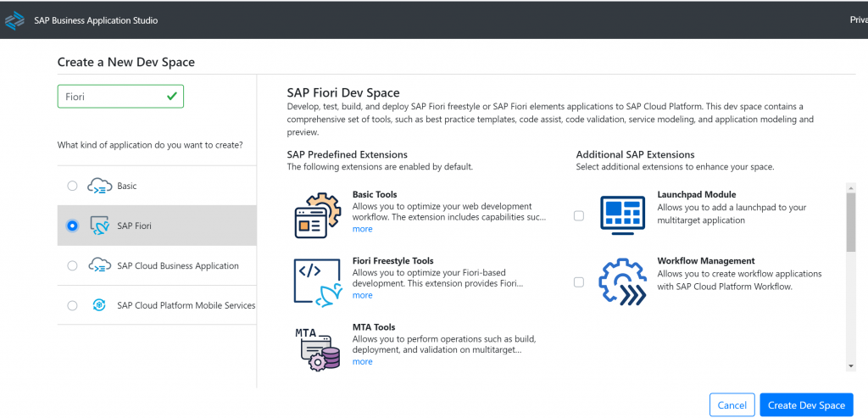Click the extensions list scrollbar thumb
868x418 pixels.
coord(851,221)
